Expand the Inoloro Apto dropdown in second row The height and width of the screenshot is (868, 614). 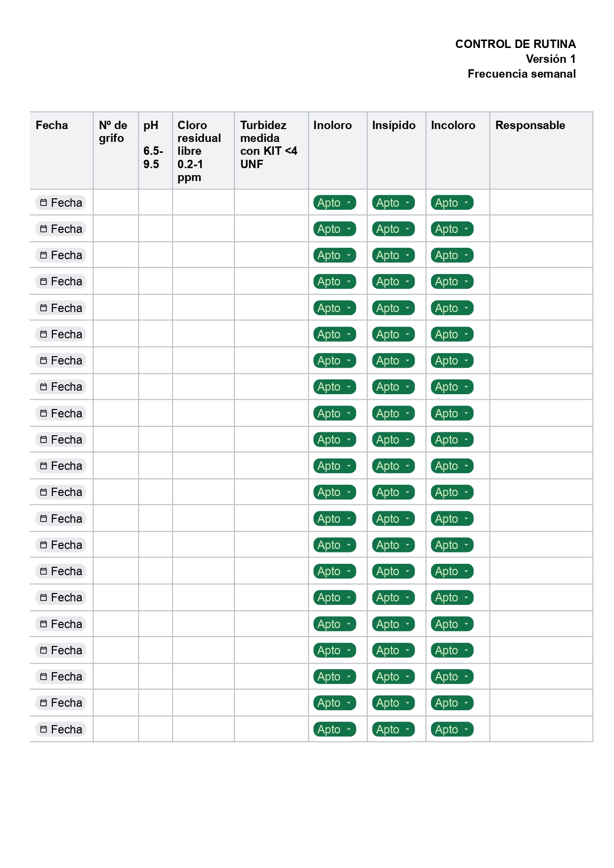(x=335, y=229)
